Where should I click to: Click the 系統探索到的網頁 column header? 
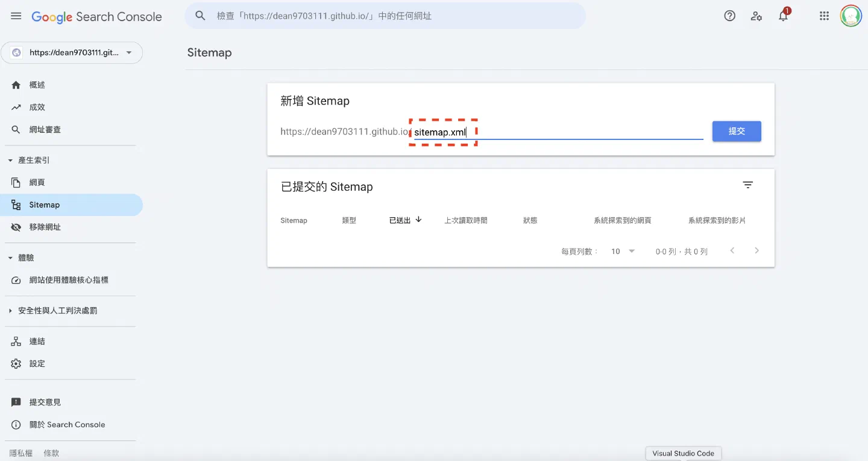click(x=622, y=221)
